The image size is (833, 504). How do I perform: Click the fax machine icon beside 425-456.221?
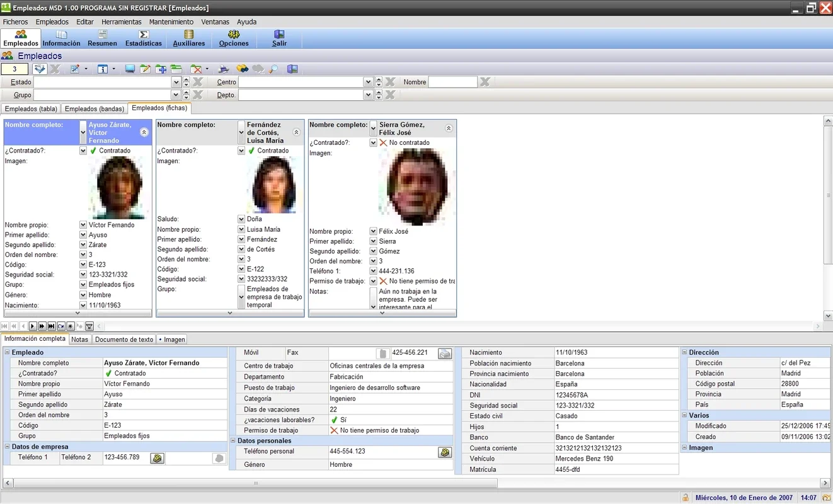445,353
